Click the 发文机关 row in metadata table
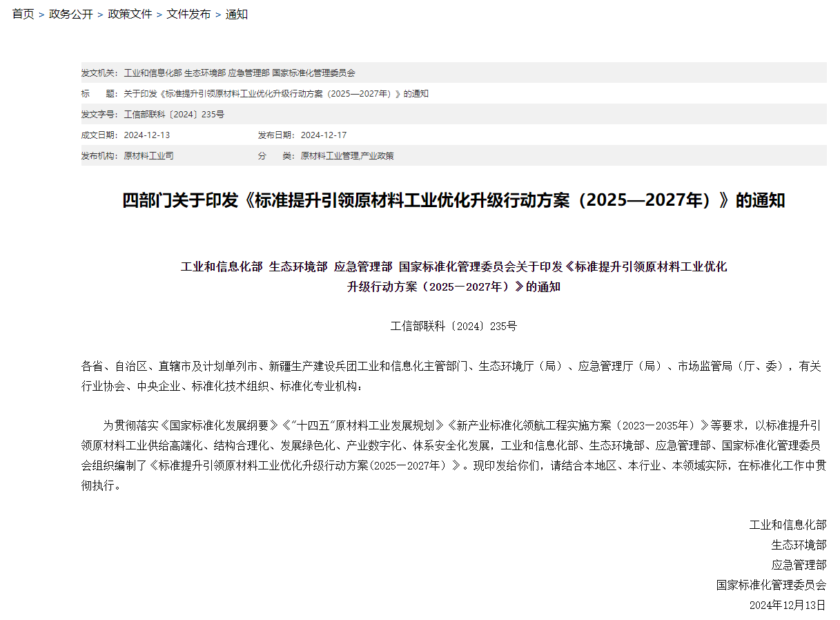The width and height of the screenshot is (840, 620). 240,72
